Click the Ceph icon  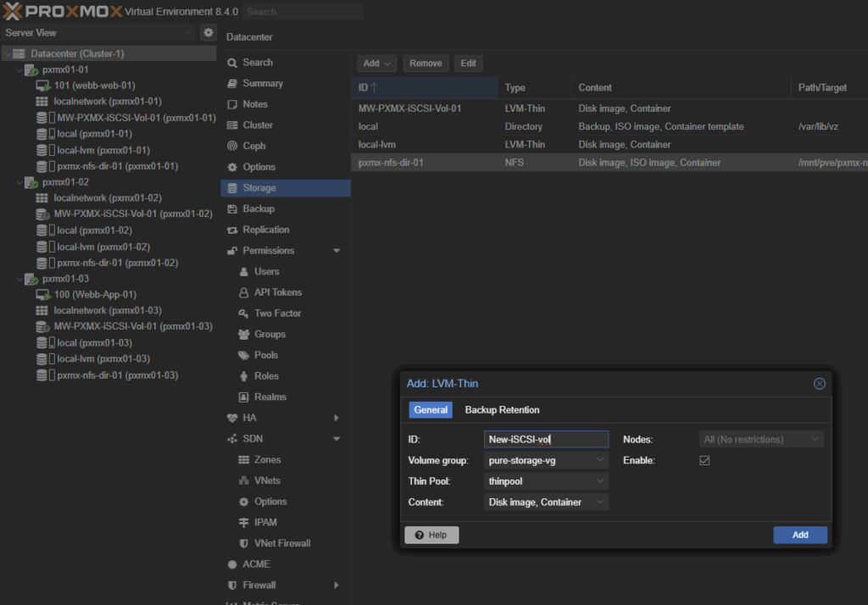point(232,146)
